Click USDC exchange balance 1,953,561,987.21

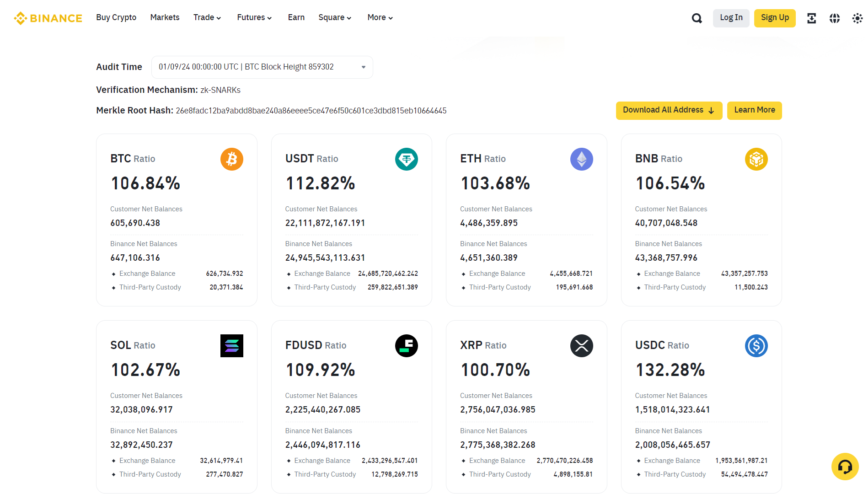(x=741, y=461)
